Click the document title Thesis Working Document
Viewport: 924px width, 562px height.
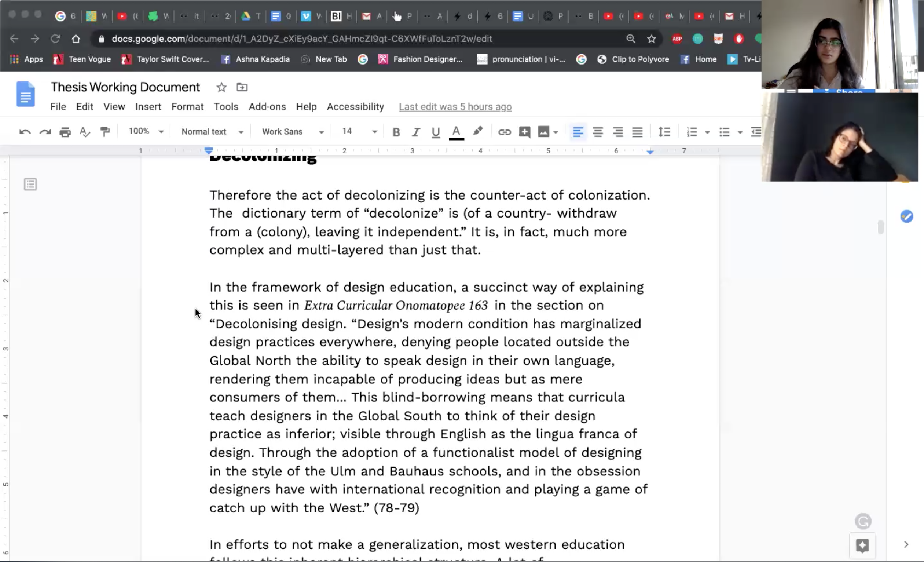click(125, 87)
